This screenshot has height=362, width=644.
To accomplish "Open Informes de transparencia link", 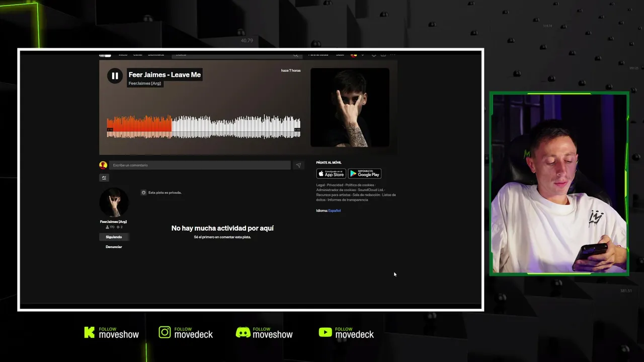I will [348, 200].
